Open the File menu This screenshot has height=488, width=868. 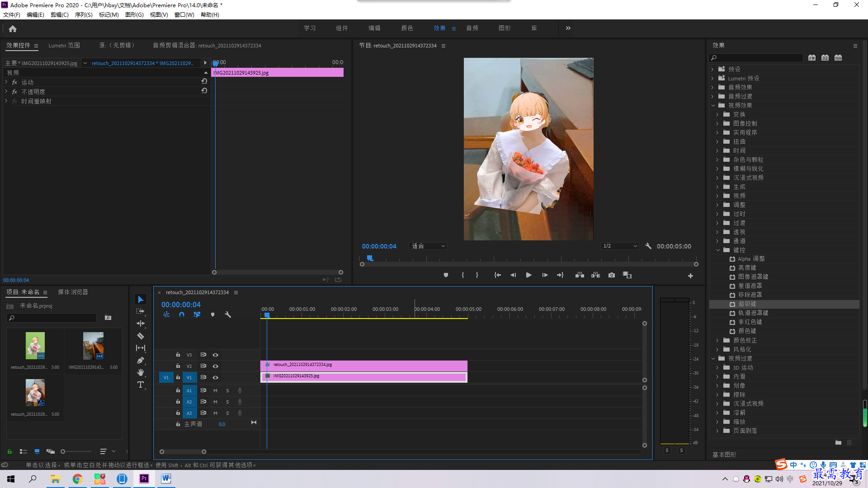12,15
